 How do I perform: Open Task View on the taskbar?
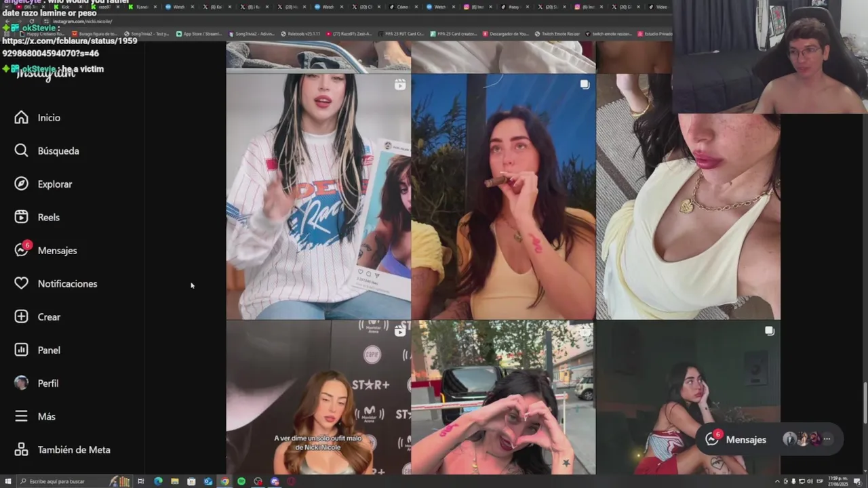(141, 481)
